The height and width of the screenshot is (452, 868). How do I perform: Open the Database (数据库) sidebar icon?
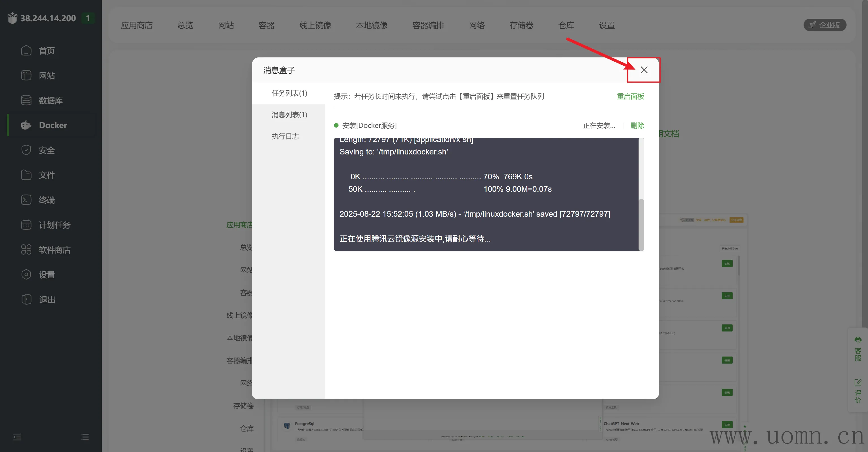click(26, 100)
